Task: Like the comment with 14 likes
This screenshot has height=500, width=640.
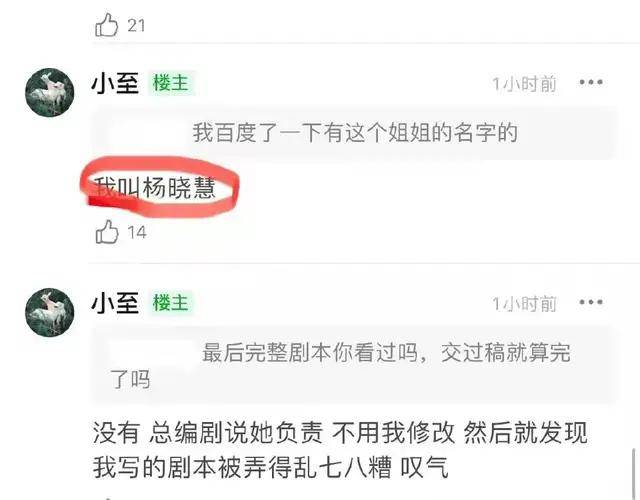Action: point(107,232)
